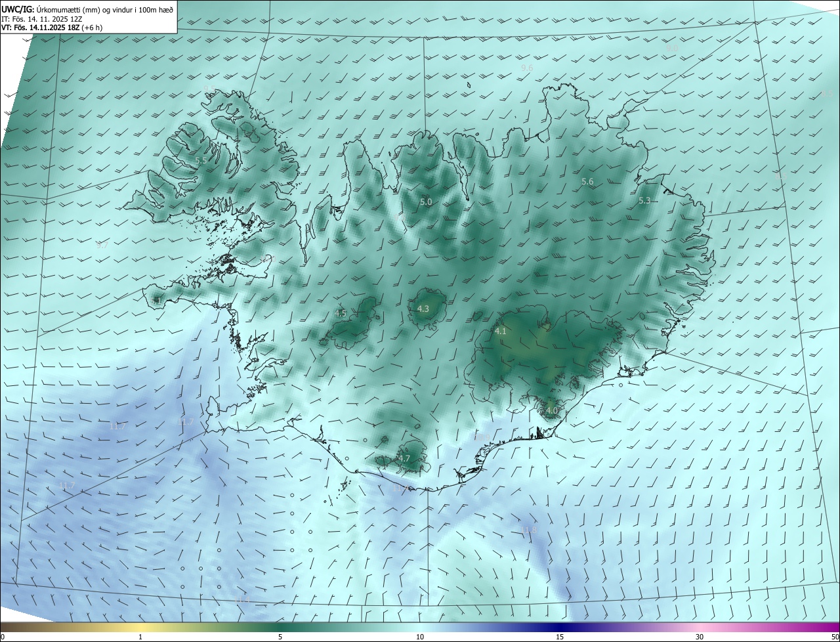Click the 11.8 value label south of Iceland

[529, 530]
